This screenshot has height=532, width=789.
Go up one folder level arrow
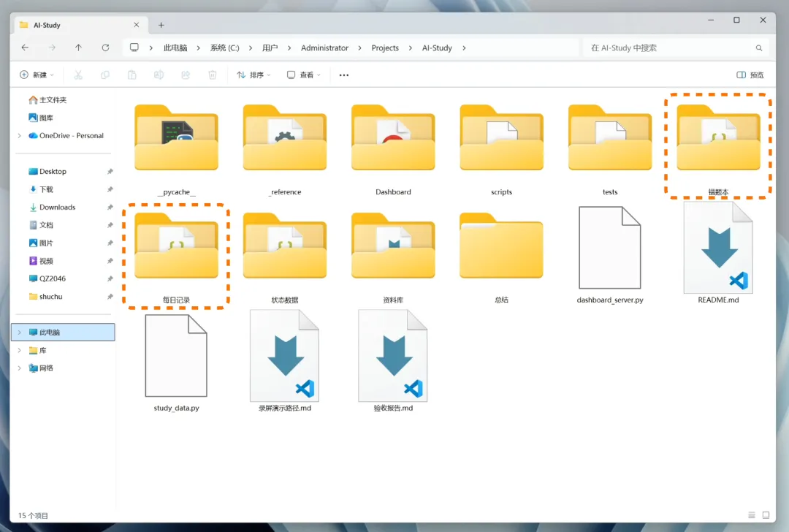pos(78,47)
